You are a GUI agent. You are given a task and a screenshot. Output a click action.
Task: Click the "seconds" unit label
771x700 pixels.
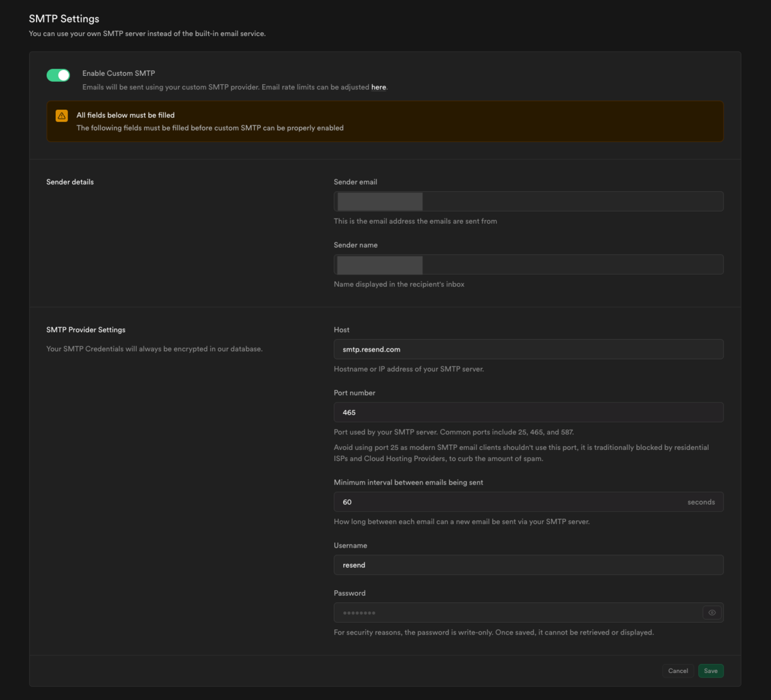tap(701, 502)
